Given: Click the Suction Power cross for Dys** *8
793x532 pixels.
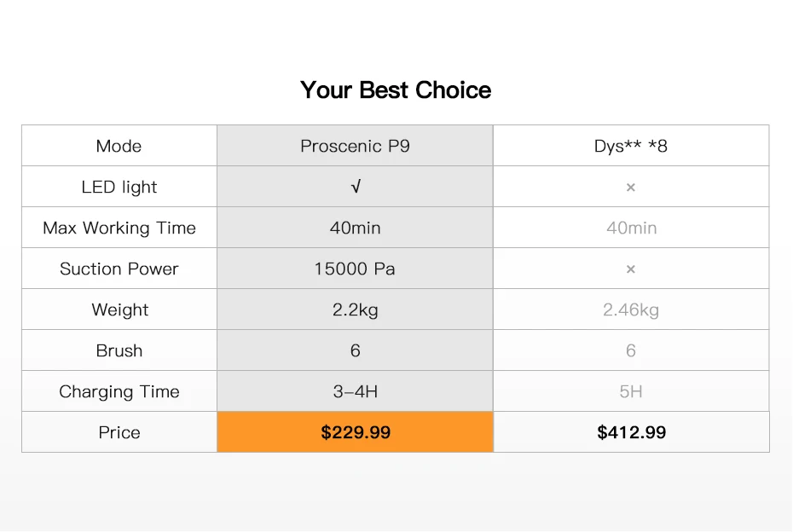Looking at the screenshot, I should [631, 269].
